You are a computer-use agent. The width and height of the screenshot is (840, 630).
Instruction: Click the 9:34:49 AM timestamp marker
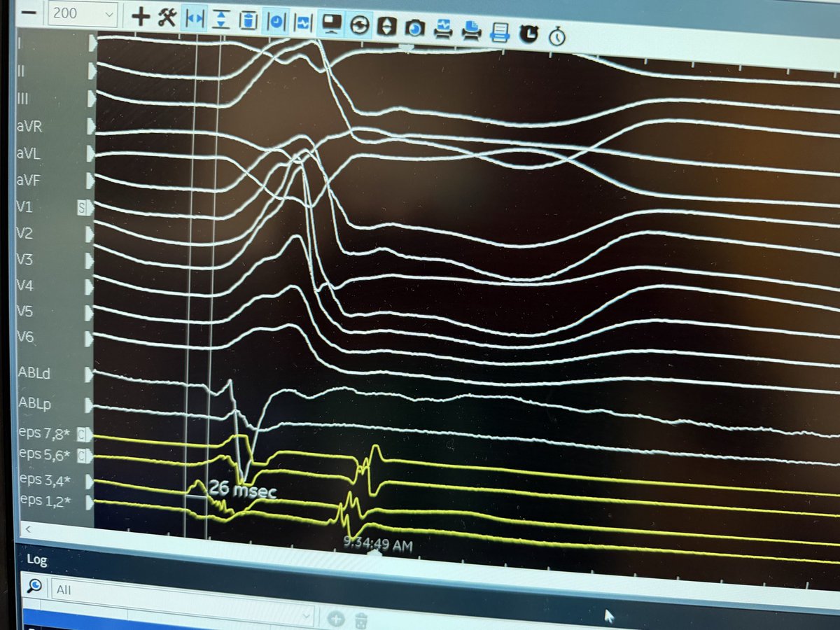point(377,544)
